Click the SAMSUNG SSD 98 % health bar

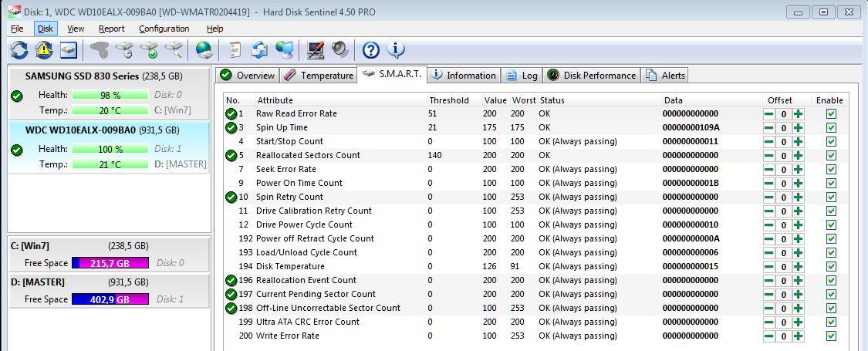[110, 95]
